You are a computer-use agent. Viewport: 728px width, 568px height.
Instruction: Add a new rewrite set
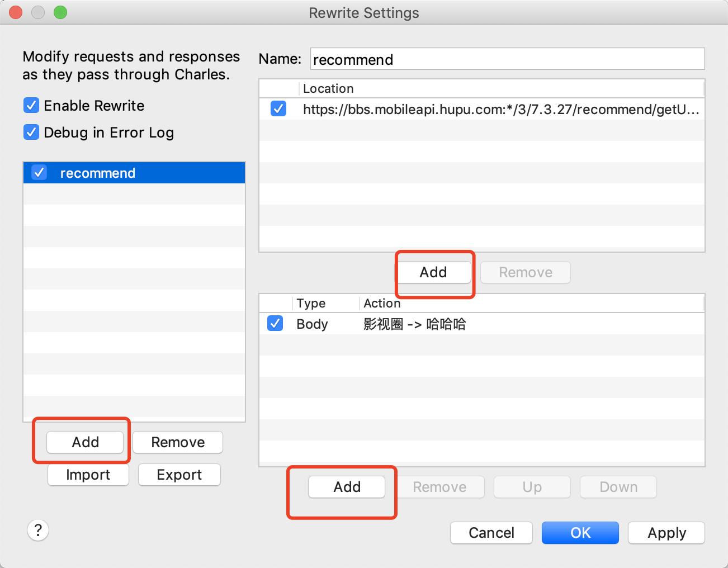[x=85, y=442]
